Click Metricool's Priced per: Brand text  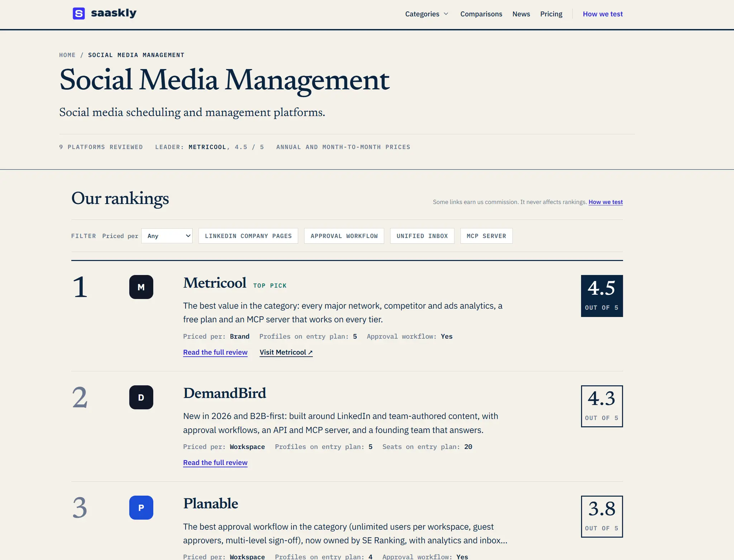pos(216,337)
